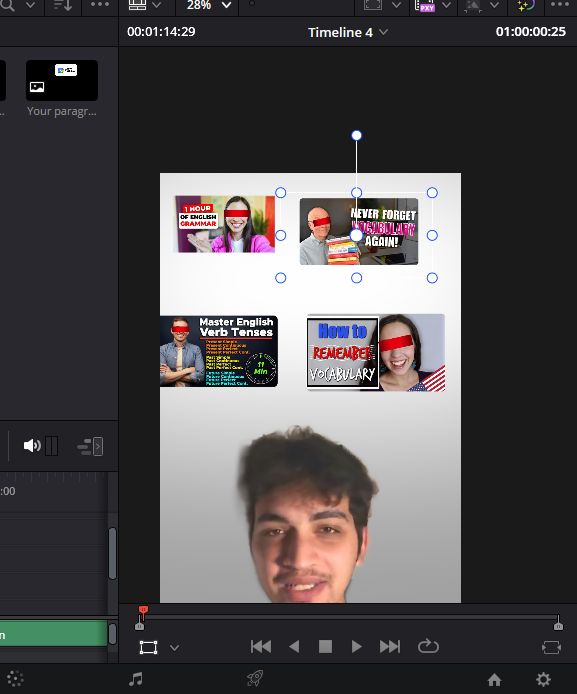This screenshot has width=577, height=694.
Task: Click the media pool sort icon
Action: pyautogui.click(x=62, y=5)
